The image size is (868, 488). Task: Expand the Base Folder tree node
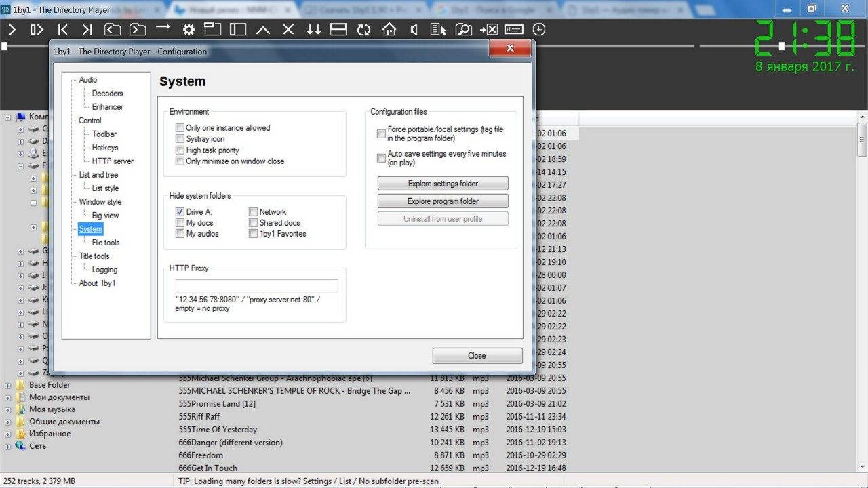8,385
